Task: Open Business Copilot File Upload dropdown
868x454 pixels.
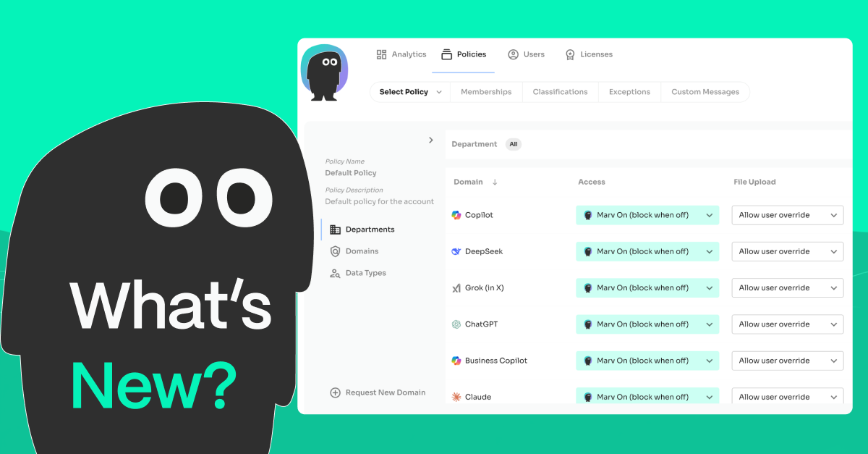Action: tap(788, 361)
